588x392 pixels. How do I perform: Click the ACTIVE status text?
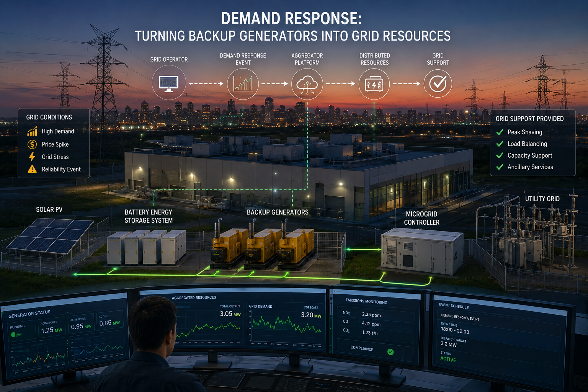[x=448, y=359]
